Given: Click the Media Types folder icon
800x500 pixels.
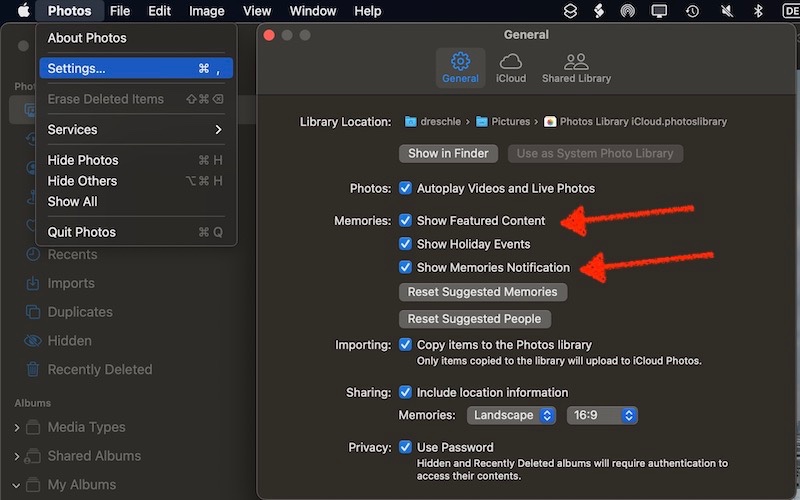Looking at the screenshot, I should pos(33,427).
